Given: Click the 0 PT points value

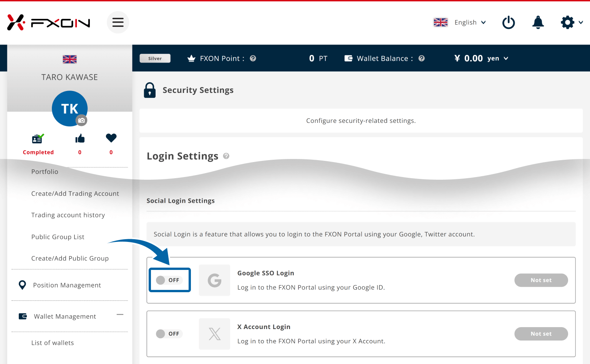Looking at the screenshot, I should point(318,58).
